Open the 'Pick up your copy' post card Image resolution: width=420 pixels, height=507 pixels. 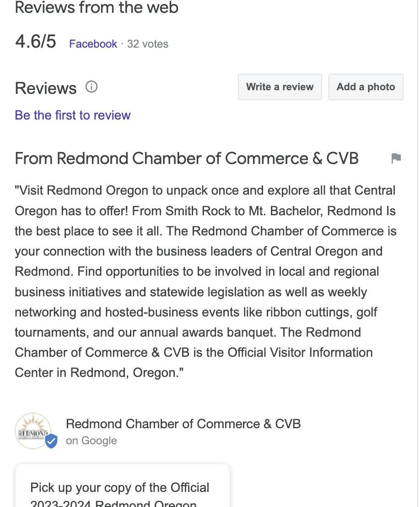(123, 485)
